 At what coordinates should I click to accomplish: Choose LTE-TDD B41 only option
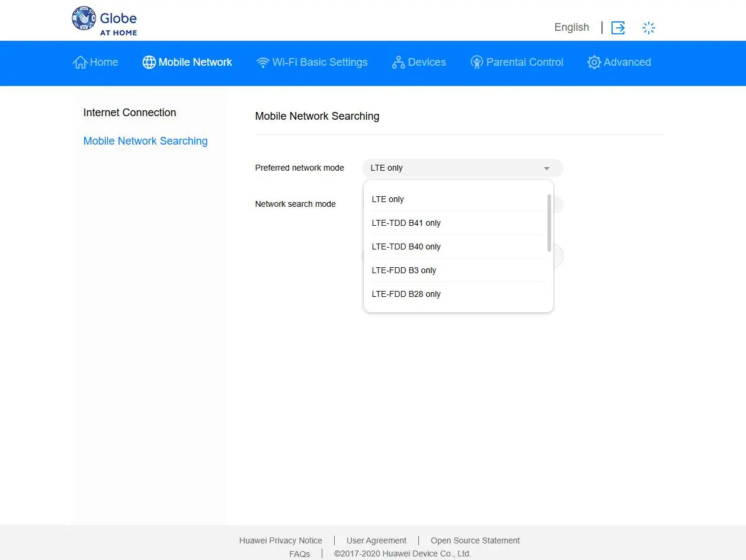(458, 223)
